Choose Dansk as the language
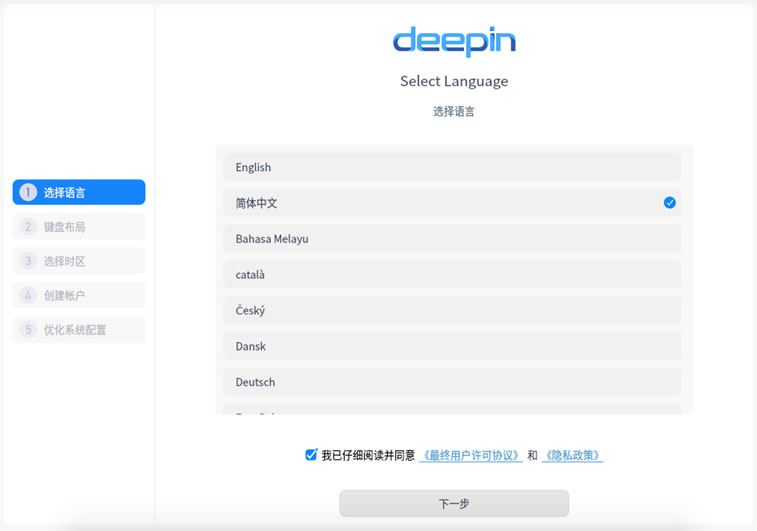 (452, 346)
